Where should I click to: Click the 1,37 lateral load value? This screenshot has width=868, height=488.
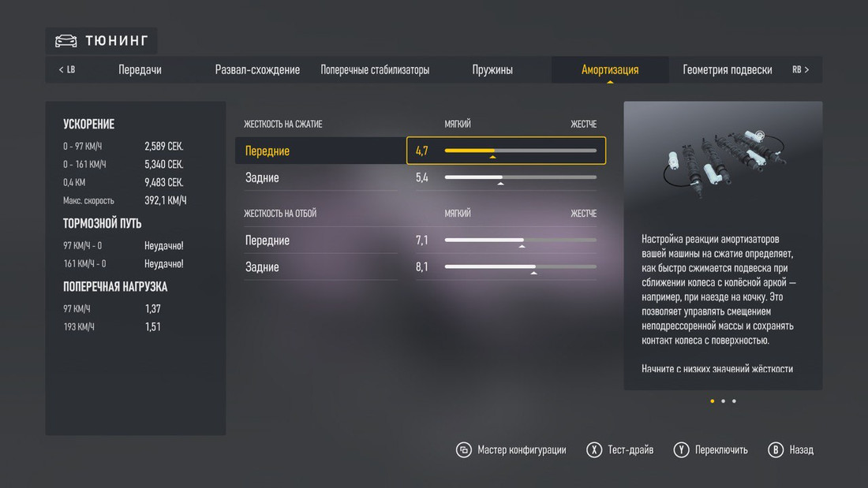point(153,309)
